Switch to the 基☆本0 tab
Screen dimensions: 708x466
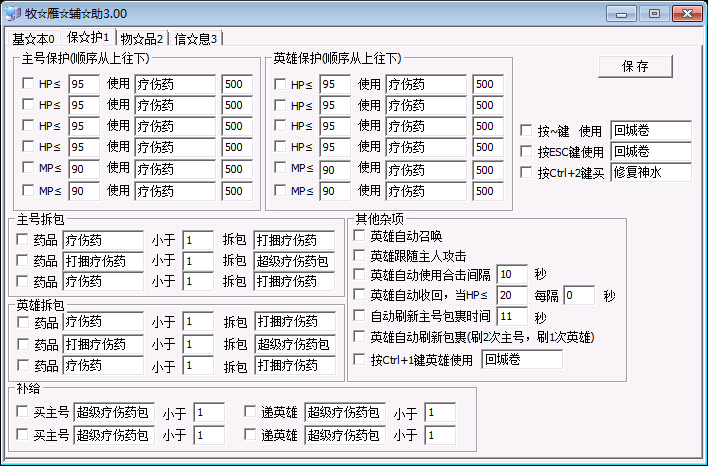point(33,39)
